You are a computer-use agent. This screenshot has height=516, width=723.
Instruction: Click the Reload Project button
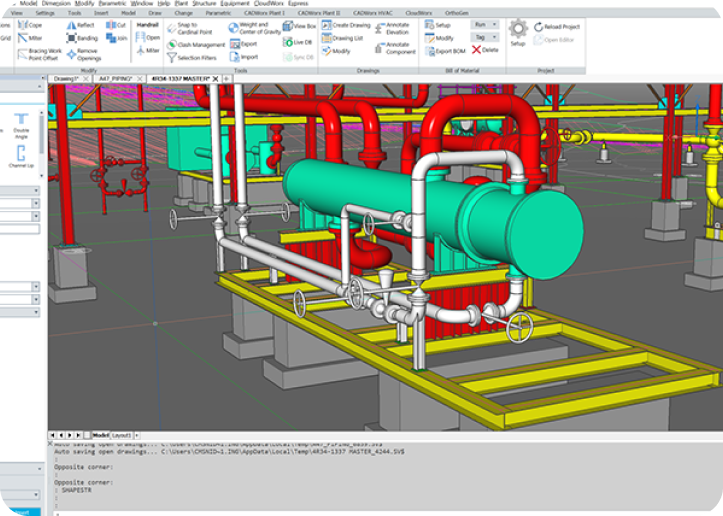pyautogui.click(x=555, y=27)
